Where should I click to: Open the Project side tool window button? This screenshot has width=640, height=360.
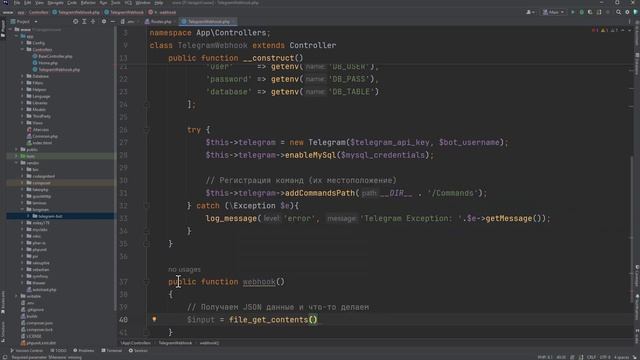point(3,29)
